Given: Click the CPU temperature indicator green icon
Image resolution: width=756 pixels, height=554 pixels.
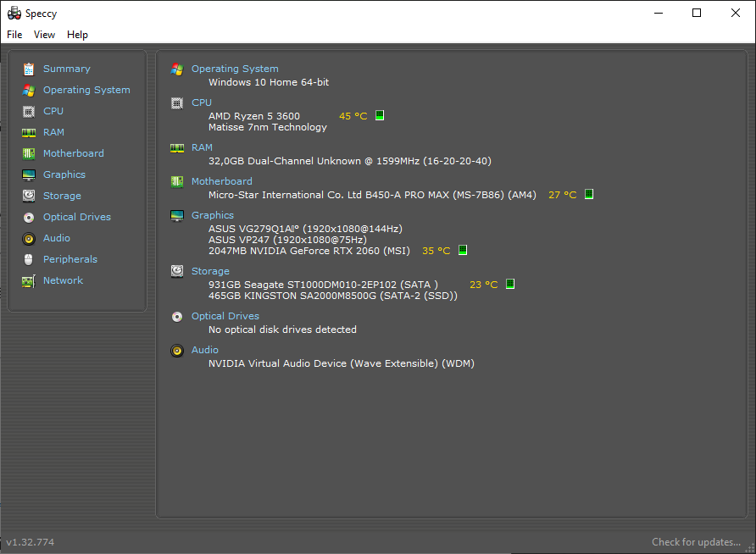Looking at the screenshot, I should coord(380,116).
